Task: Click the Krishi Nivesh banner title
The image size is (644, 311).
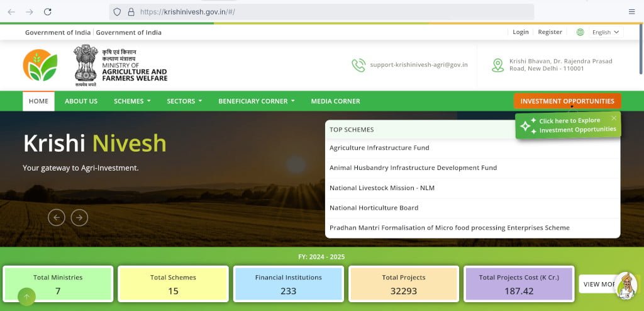Action: 95,144
